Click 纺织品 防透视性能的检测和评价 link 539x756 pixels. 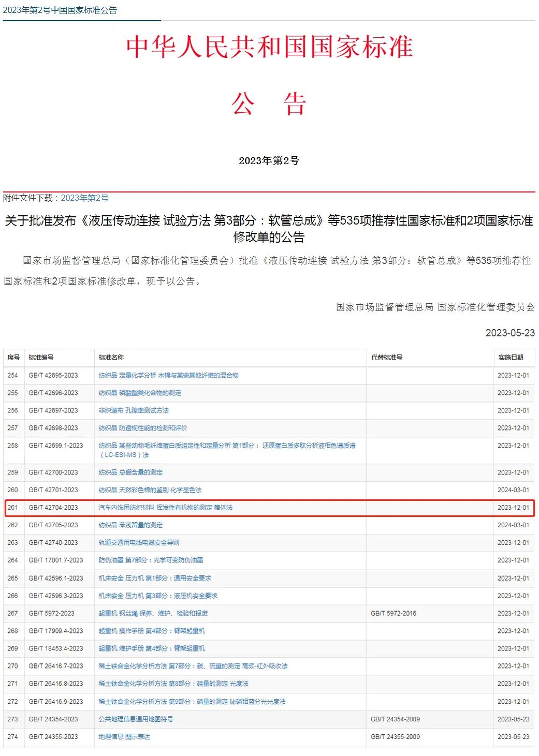(143, 428)
